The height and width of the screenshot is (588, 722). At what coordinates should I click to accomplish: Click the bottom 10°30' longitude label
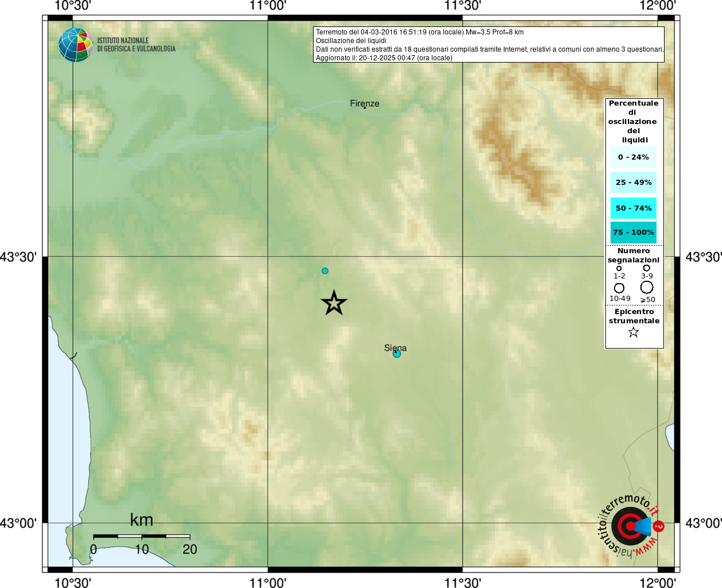(x=73, y=583)
